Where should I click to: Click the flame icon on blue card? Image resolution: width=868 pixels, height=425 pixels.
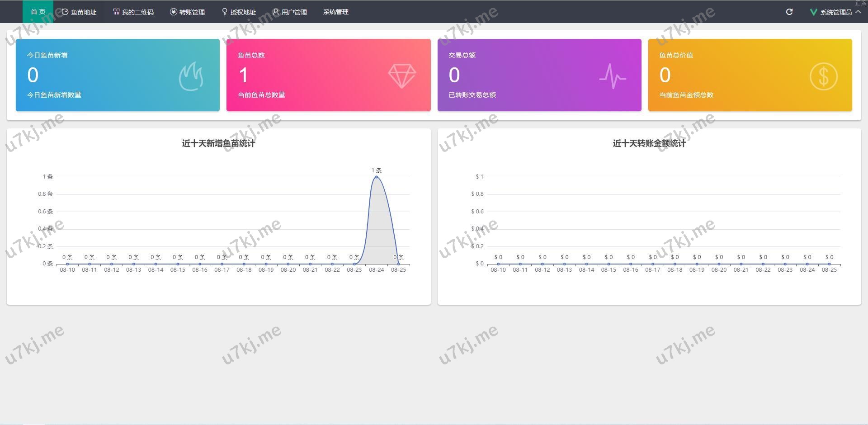click(x=191, y=76)
